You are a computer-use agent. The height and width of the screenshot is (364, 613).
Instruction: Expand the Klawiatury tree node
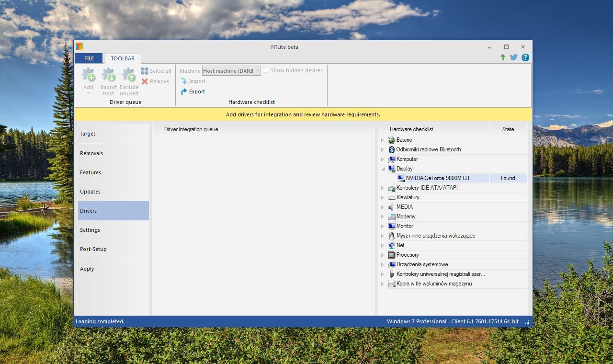[x=383, y=197]
